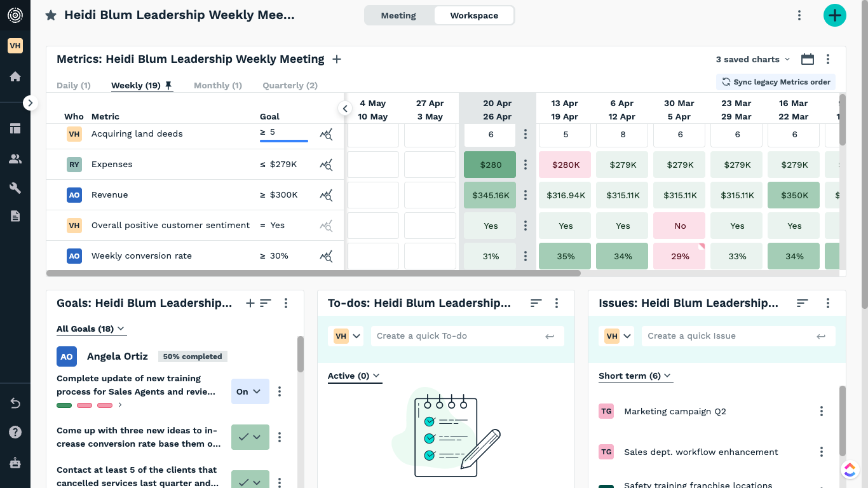Open the people icon in left sidebar
The width and height of the screenshot is (868, 488).
pyautogui.click(x=15, y=159)
